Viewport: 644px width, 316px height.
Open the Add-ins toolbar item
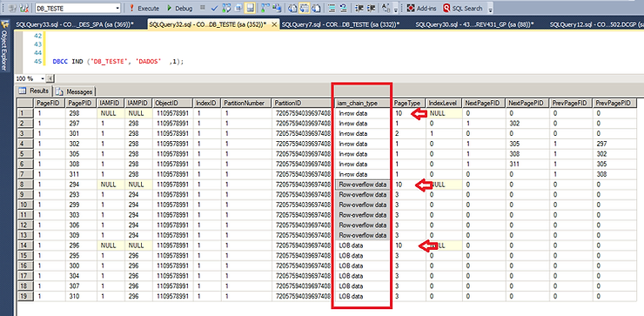tap(421, 8)
